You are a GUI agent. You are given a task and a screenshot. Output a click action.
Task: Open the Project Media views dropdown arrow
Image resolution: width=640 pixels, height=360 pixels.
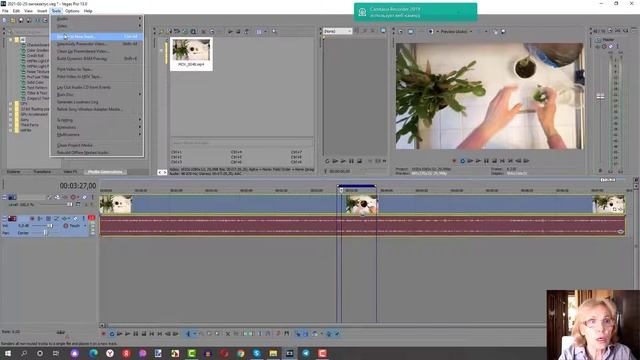266,31
